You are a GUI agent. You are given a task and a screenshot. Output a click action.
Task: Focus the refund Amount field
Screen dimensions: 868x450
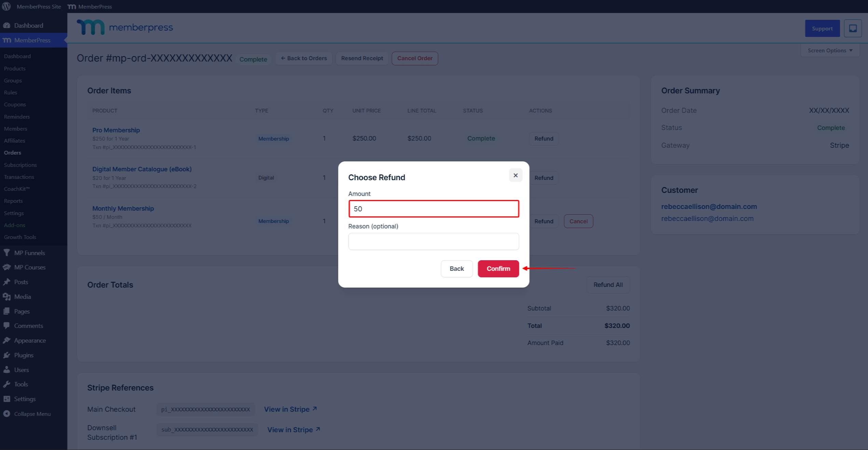tap(433, 209)
